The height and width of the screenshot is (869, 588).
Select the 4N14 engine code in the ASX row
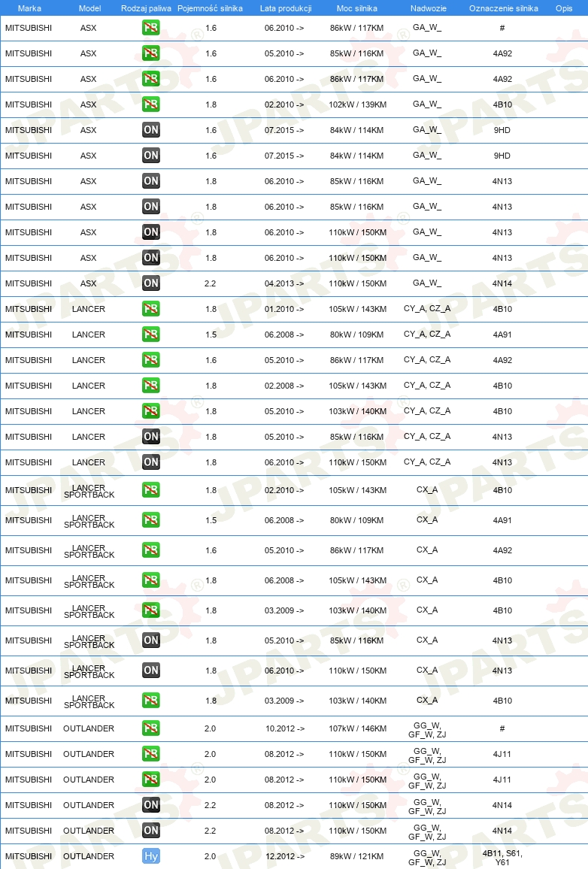502,283
